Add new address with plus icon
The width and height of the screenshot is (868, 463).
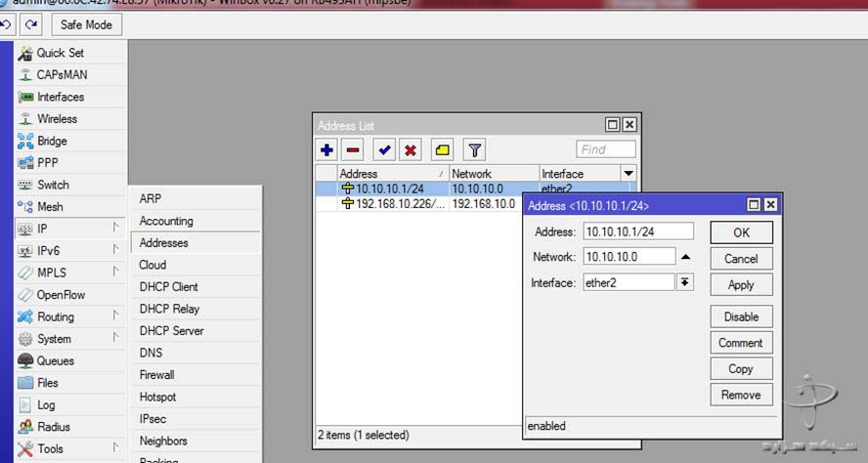pyautogui.click(x=326, y=149)
